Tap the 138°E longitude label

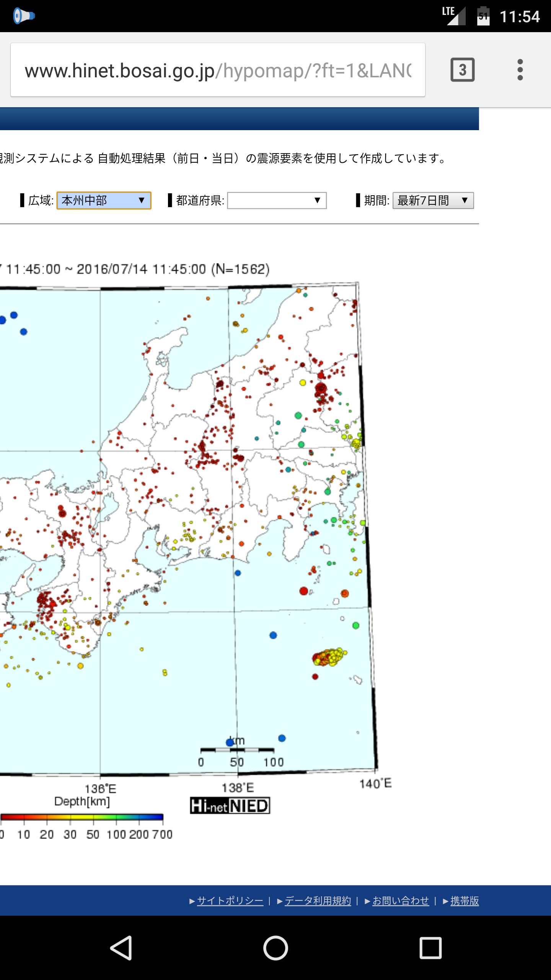click(238, 787)
